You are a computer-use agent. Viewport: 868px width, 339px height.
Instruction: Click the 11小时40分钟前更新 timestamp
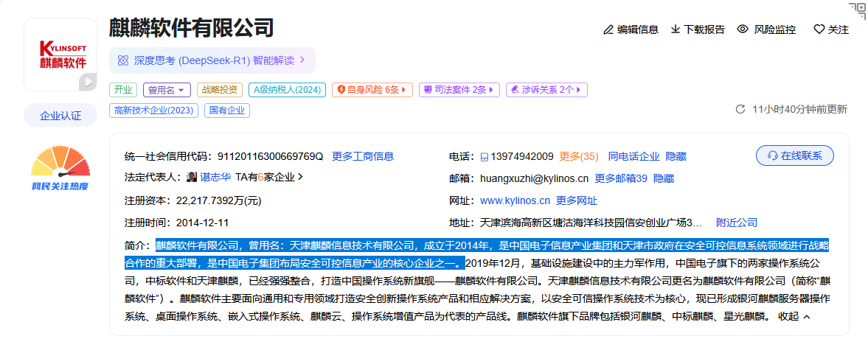(799, 110)
